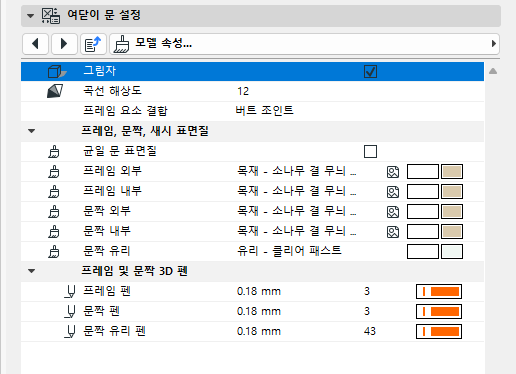Open orange pen color picker for 프레임 펜

tap(439, 292)
